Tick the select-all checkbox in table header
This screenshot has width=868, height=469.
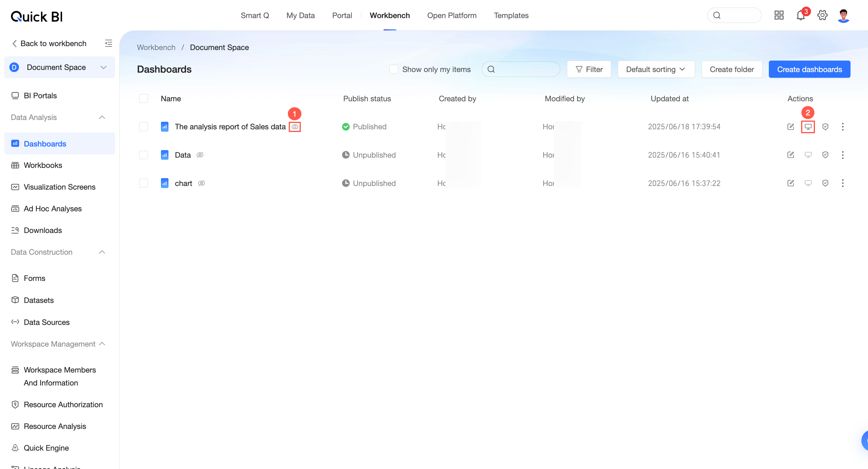click(x=143, y=99)
